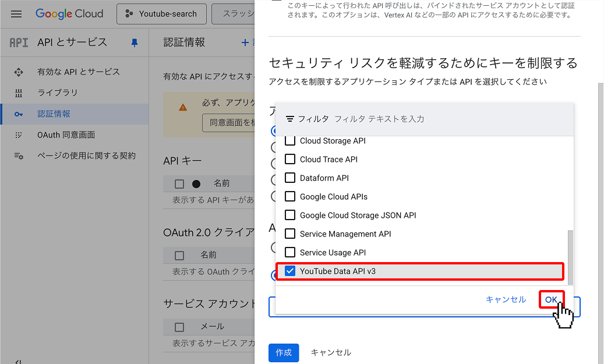
Task: Click the Dataform API label text
Action: click(x=324, y=178)
